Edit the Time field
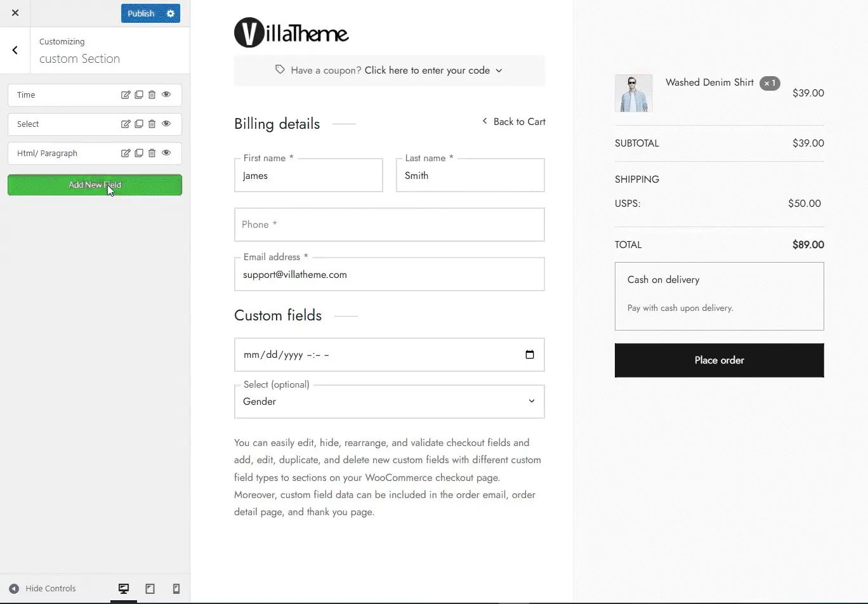868x604 pixels. pyautogui.click(x=126, y=95)
